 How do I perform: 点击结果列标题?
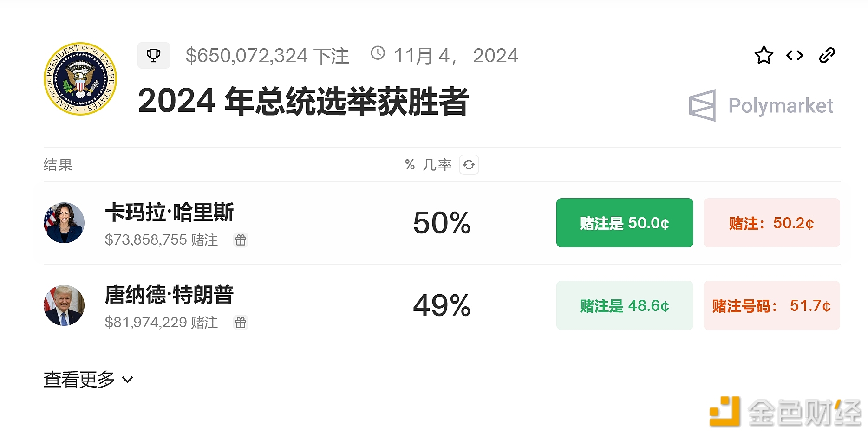click(57, 165)
